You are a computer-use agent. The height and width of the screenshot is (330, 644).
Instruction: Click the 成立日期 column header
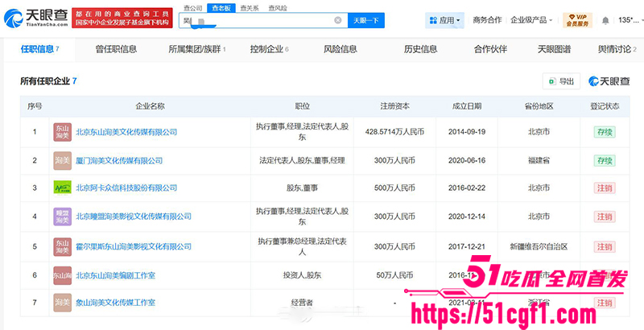pos(467,106)
